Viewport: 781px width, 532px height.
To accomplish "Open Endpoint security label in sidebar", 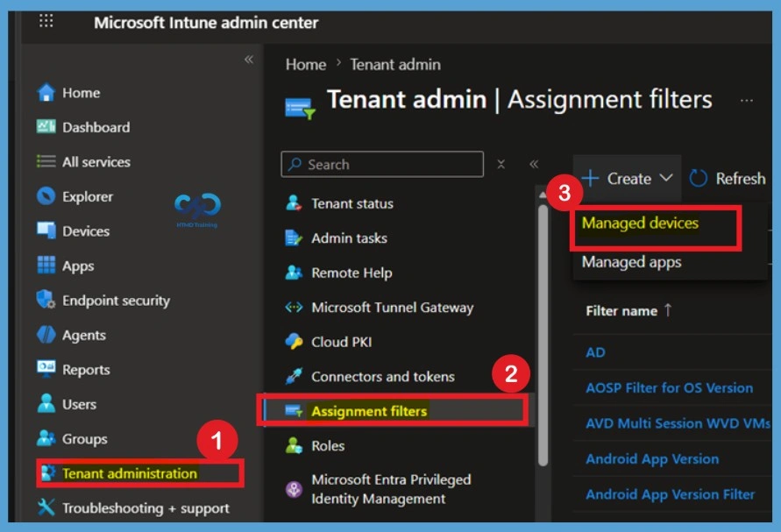I will pos(116,301).
